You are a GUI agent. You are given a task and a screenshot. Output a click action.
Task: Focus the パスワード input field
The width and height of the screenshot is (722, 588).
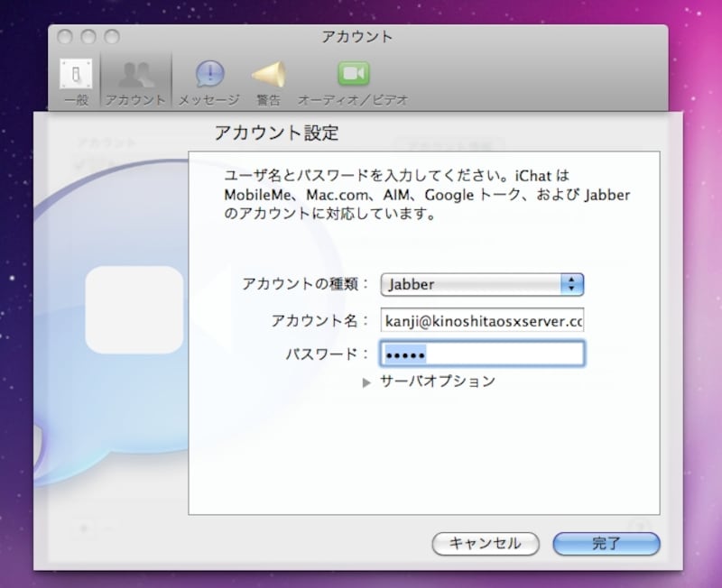[x=482, y=354]
